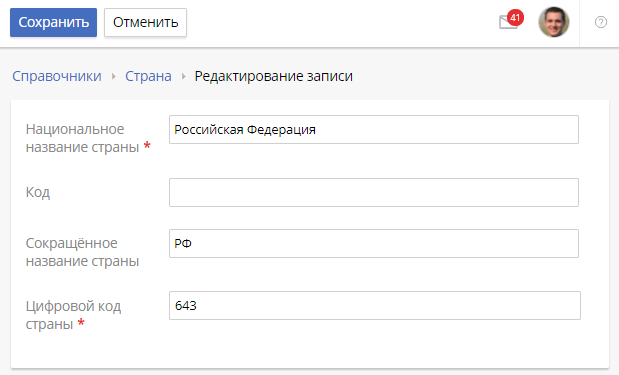The image size is (619, 375).
Task: Open help via question mark icon
Action: pos(601,22)
